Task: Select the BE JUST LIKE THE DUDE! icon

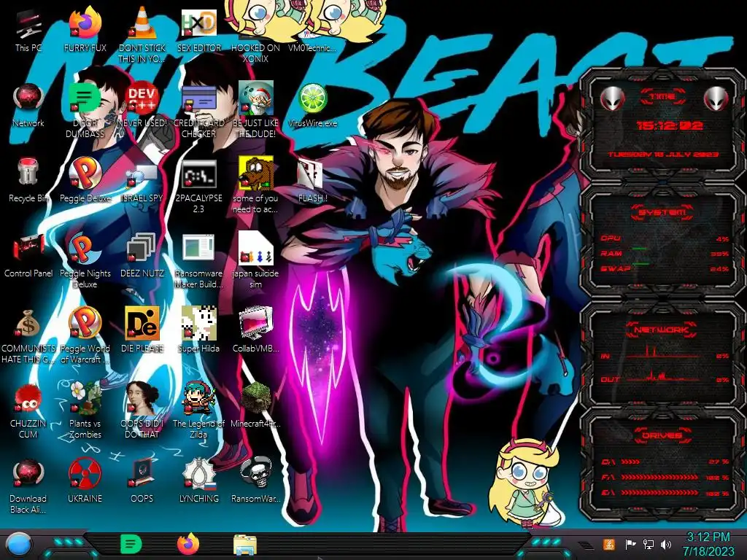Action: click(255, 111)
